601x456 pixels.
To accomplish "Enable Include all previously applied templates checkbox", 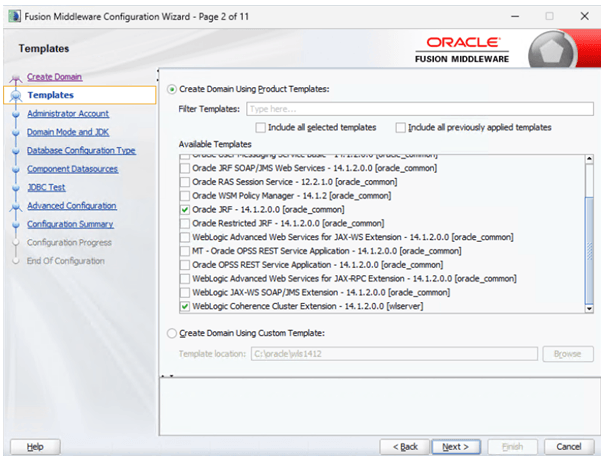I will click(401, 128).
